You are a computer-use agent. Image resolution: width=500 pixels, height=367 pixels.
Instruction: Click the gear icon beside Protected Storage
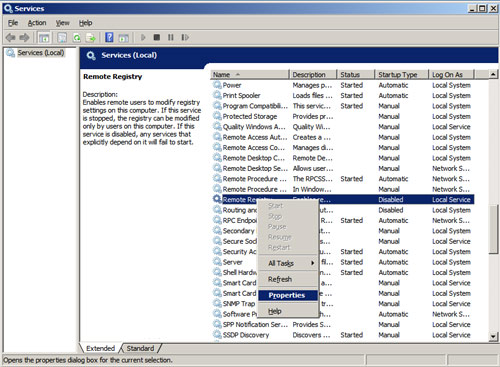217,116
